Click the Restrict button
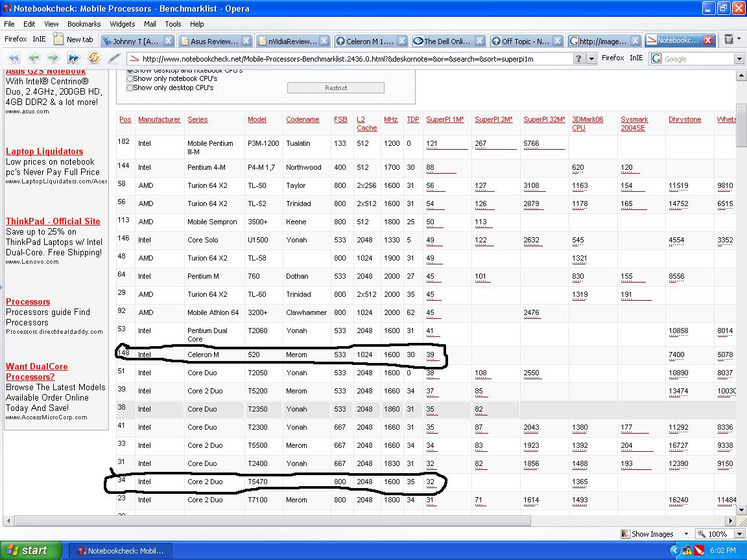The image size is (747, 560). click(336, 87)
